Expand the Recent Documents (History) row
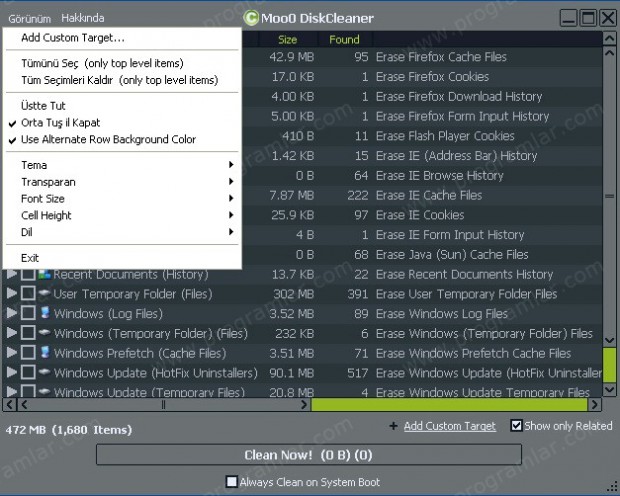The height and width of the screenshot is (496, 620). click(12, 274)
